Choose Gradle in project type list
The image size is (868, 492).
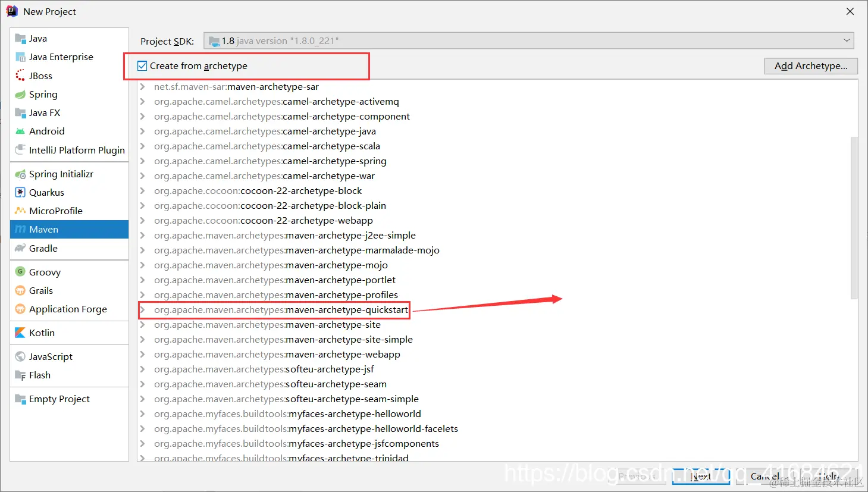[x=69, y=248]
